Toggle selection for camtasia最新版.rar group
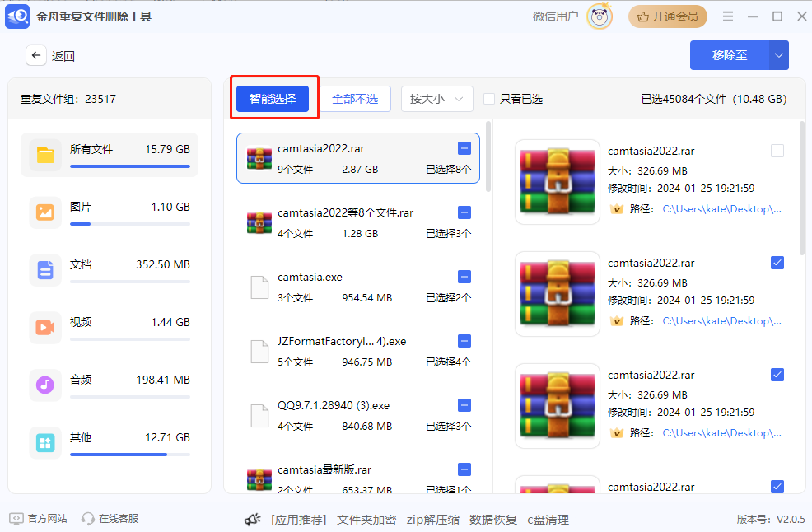 (464, 469)
